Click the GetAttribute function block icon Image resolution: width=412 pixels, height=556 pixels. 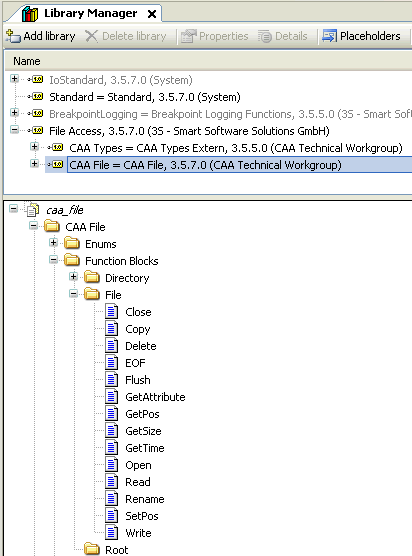(112, 397)
